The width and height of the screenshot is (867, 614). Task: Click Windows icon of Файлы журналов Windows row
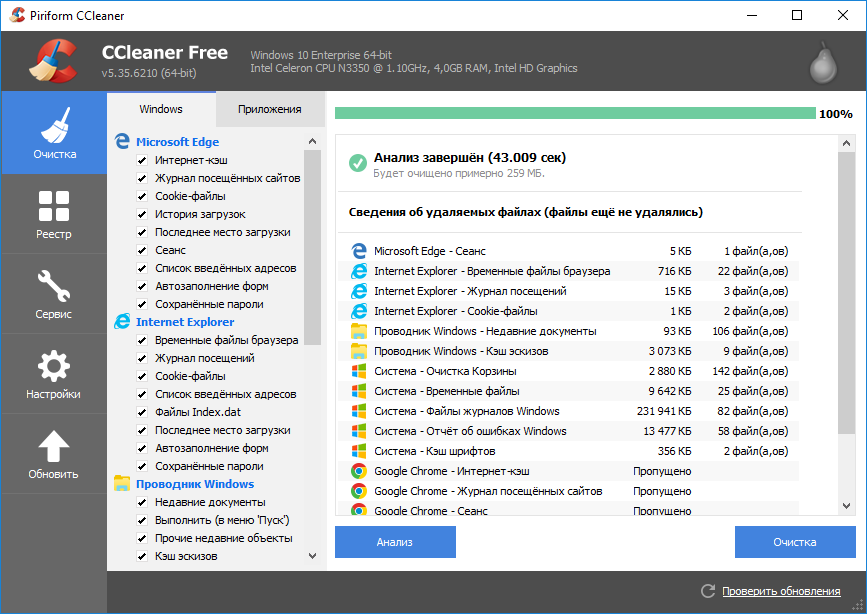click(359, 411)
